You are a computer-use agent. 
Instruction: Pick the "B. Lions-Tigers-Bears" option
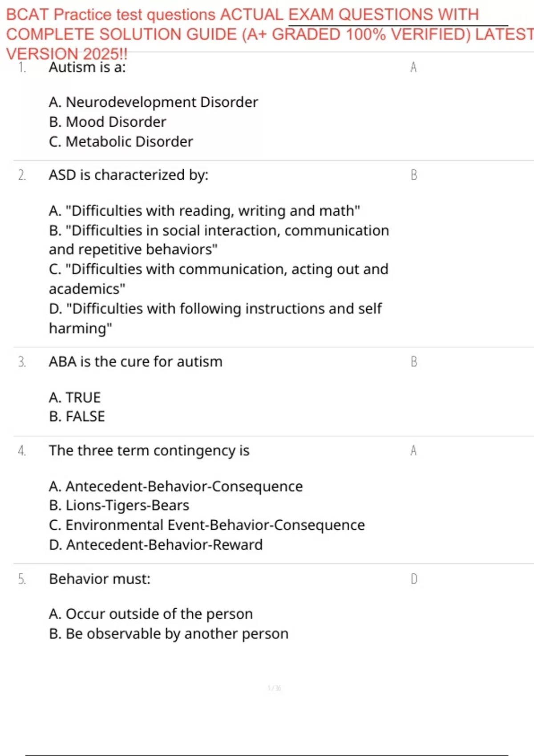coord(119,505)
